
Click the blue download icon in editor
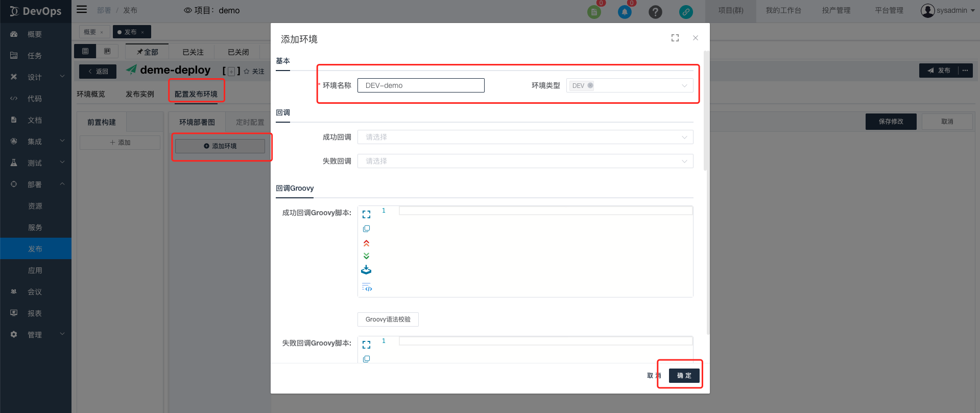[366, 270]
